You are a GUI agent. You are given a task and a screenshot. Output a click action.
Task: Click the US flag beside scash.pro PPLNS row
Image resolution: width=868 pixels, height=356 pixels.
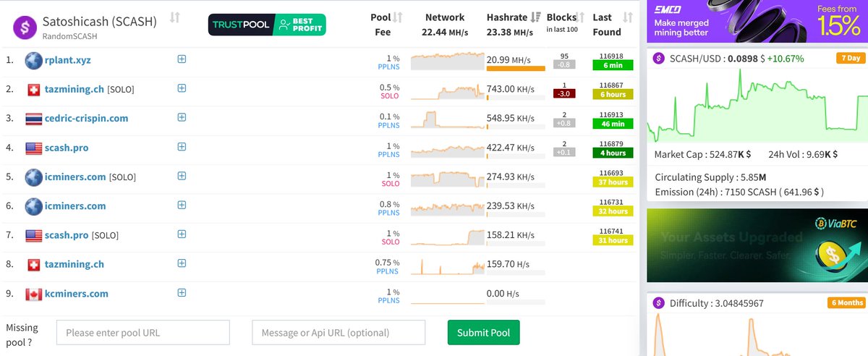33,148
